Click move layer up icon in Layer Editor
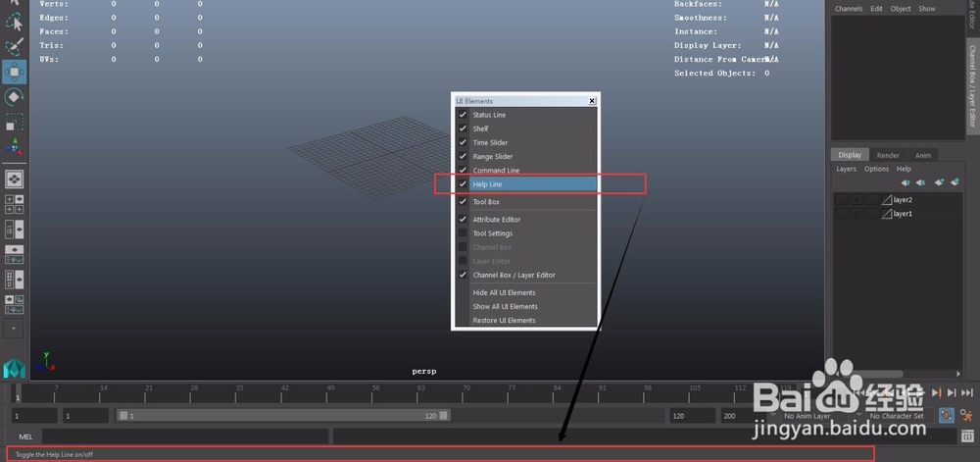Viewport: 980px width, 462px height. [x=905, y=182]
